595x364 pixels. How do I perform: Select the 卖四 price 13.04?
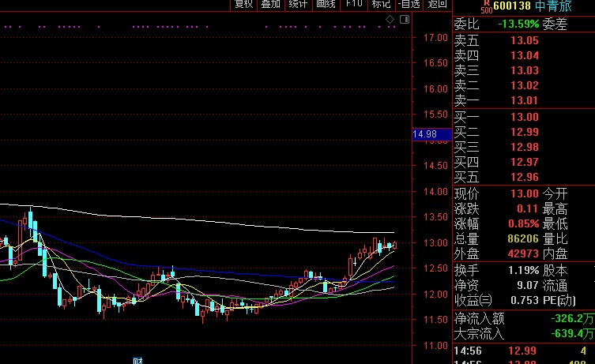point(525,56)
